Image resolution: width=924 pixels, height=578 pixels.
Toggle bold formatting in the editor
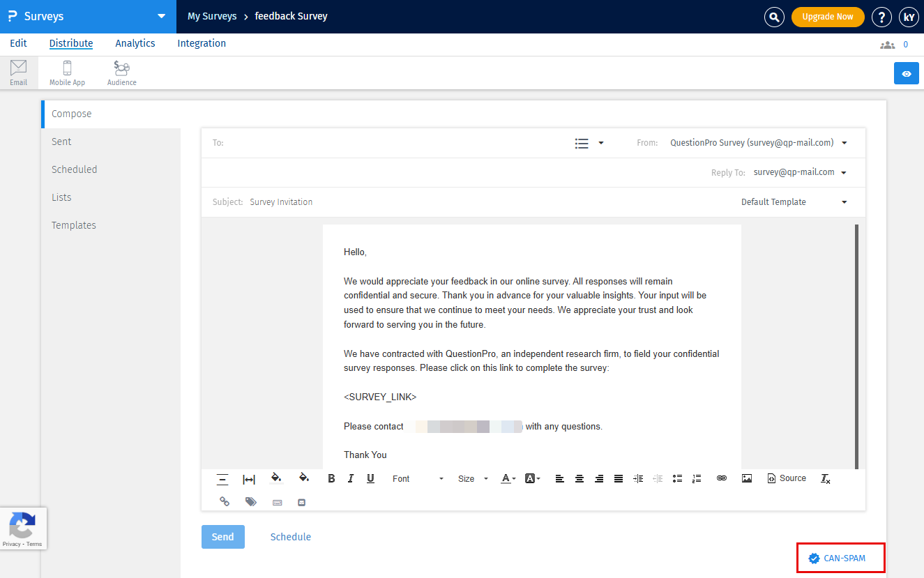(331, 478)
